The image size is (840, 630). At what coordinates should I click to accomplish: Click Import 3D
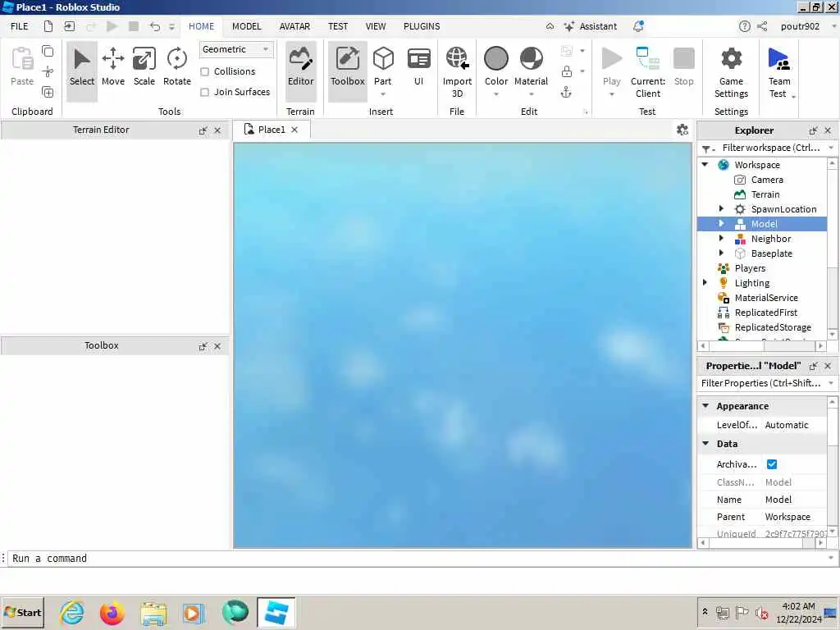click(x=457, y=72)
